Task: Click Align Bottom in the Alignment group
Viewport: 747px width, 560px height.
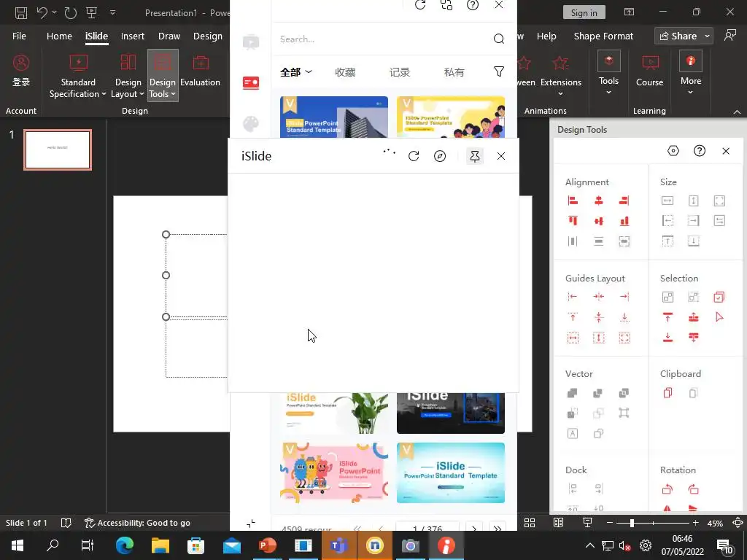Action: point(624,221)
